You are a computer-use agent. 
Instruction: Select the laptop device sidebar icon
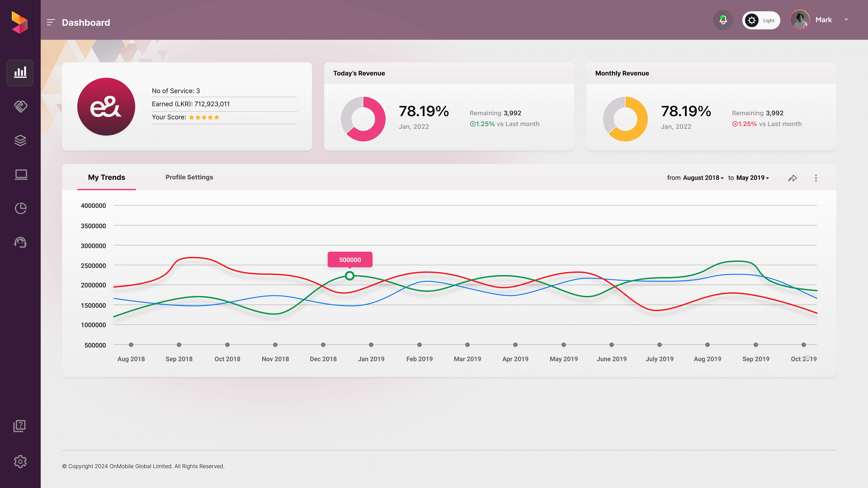coord(21,174)
